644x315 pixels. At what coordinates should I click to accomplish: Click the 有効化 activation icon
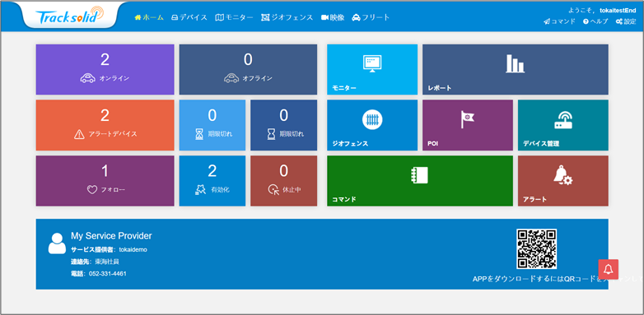(200, 189)
